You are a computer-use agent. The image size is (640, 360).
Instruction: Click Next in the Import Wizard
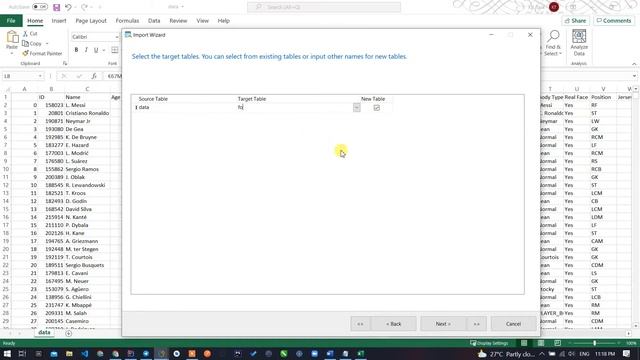tap(443, 324)
